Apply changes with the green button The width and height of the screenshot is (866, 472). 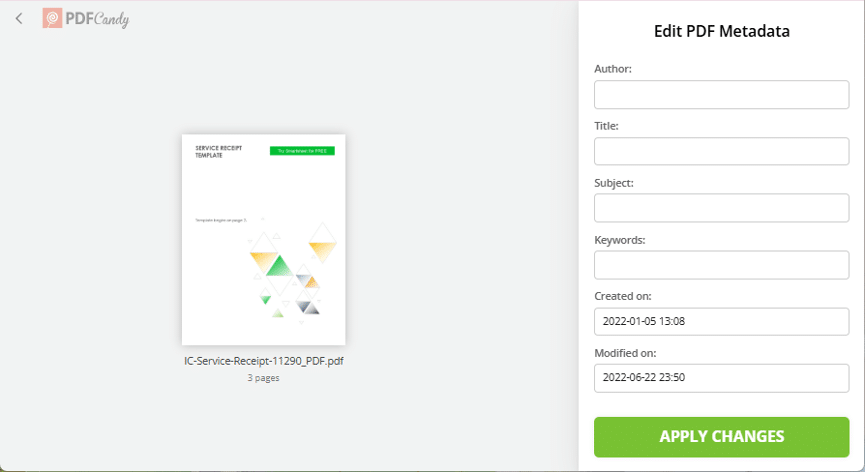(721, 437)
